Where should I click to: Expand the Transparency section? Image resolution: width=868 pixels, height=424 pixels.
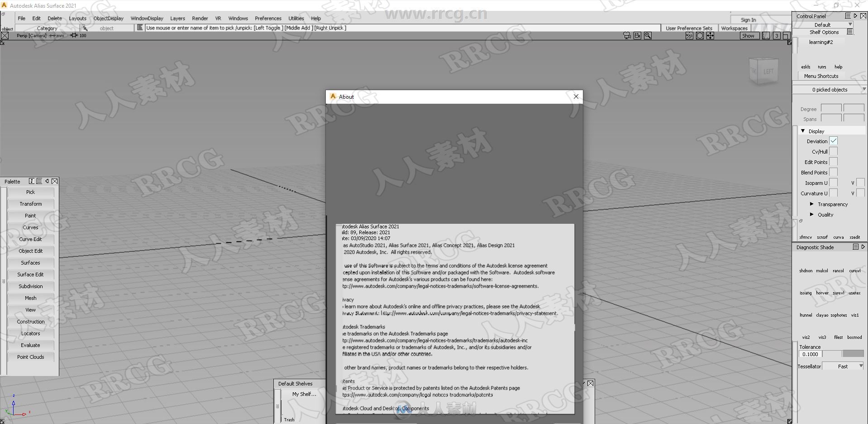[x=812, y=204]
